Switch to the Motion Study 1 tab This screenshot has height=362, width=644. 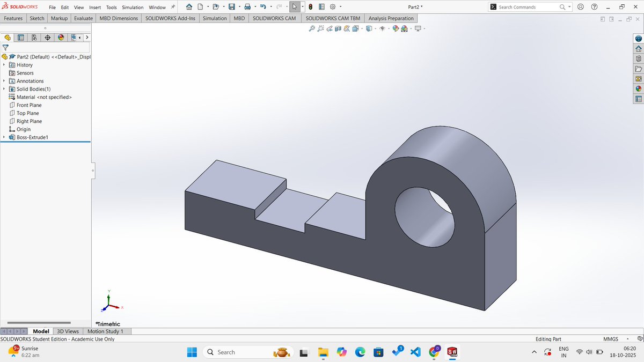coord(105,331)
